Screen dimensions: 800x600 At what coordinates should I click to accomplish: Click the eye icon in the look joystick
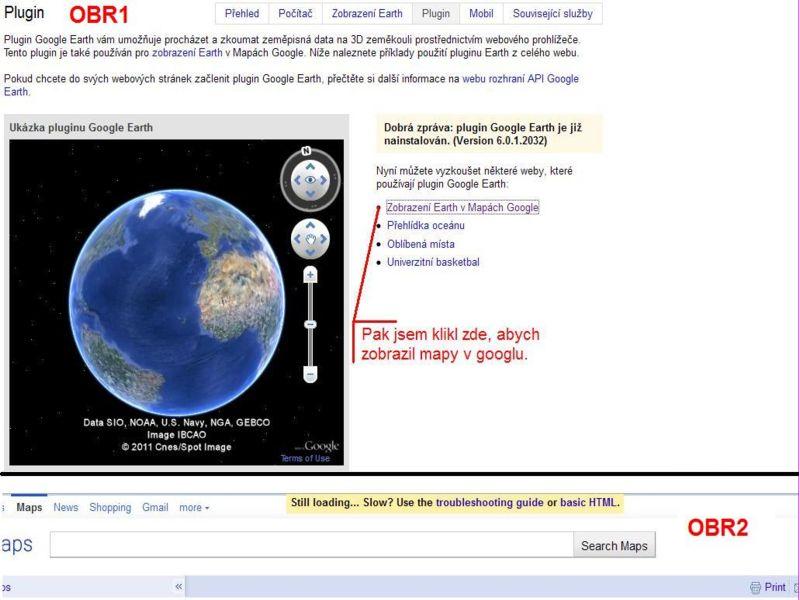310,180
